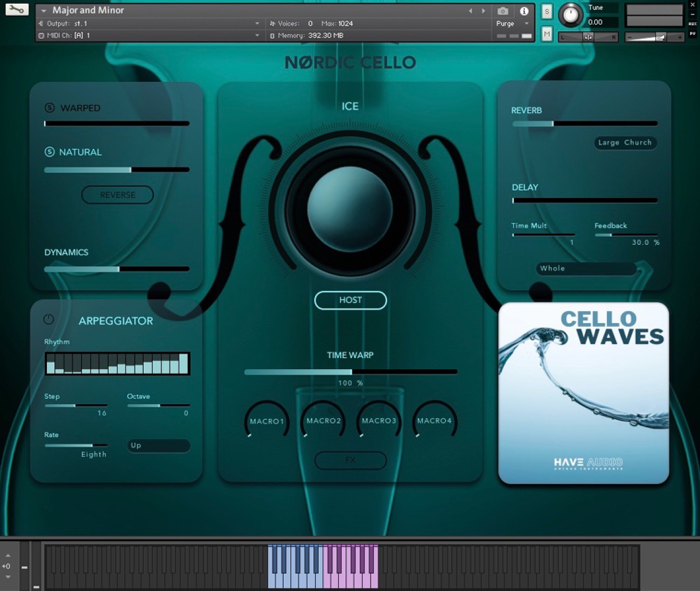
Task: Mute the instrument with the M button
Action: click(x=546, y=33)
